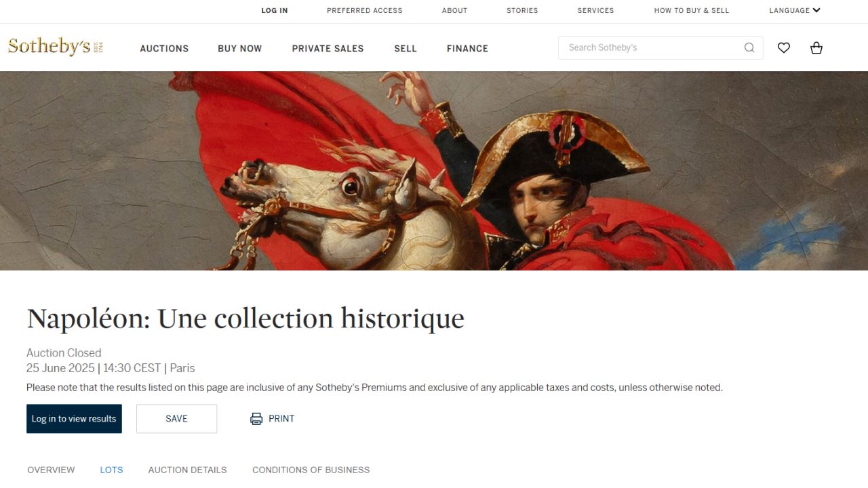The height and width of the screenshot is (488, 868).
Task: Switch to the AUCTION DETAILS tab
Action: tap(188, 470)
